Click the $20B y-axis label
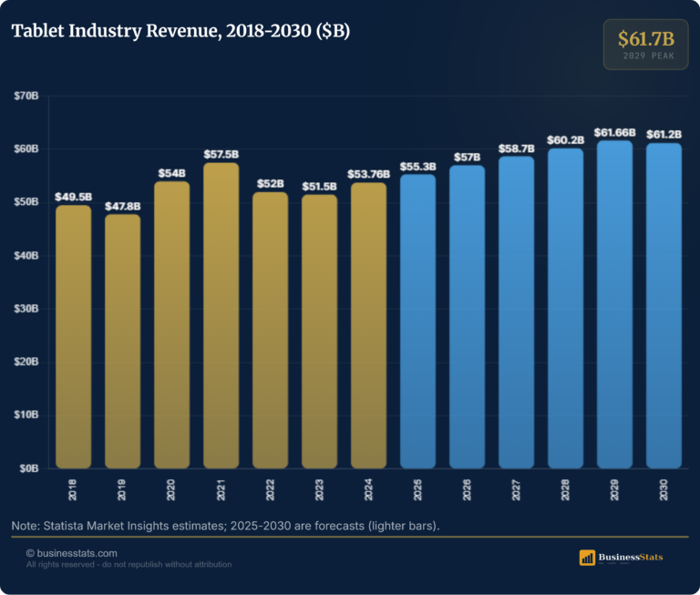700x595 pixels. (x=26, y=362)
